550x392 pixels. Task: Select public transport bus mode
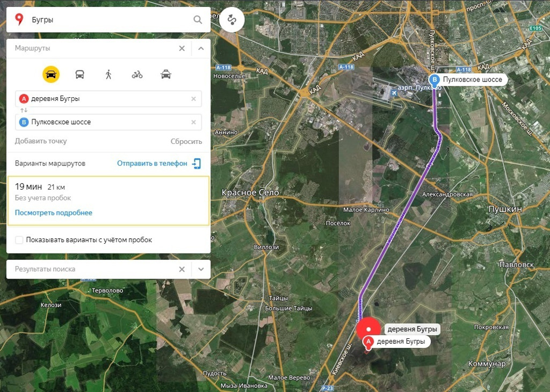pos(79,74)
